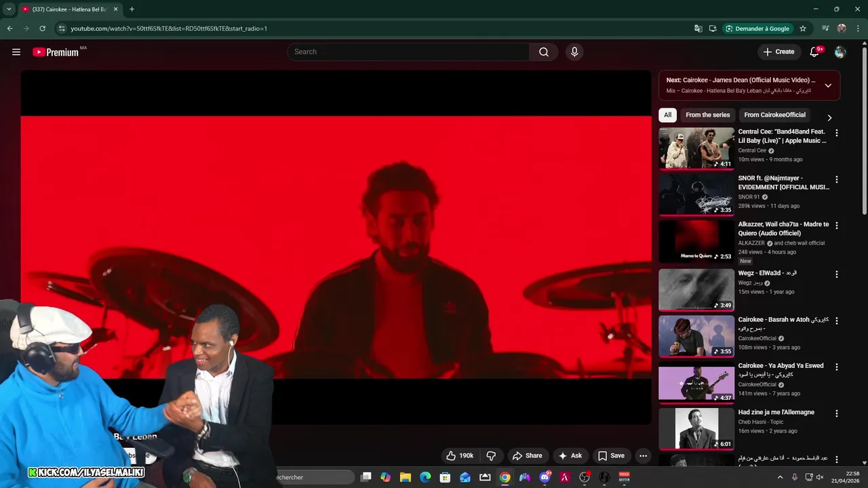The image size is (868, 488).
Task: Open YouTube notifications bell
Action: click(x=815, y=52)
